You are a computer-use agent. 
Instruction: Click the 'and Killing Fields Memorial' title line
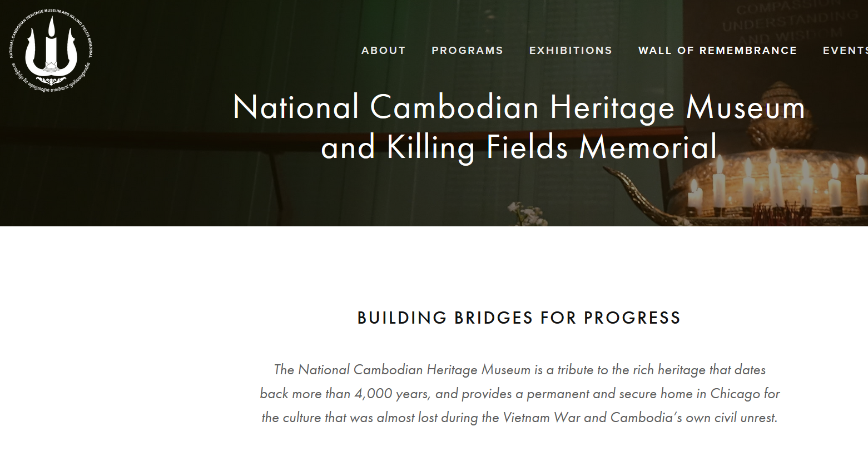pos(519,147)
